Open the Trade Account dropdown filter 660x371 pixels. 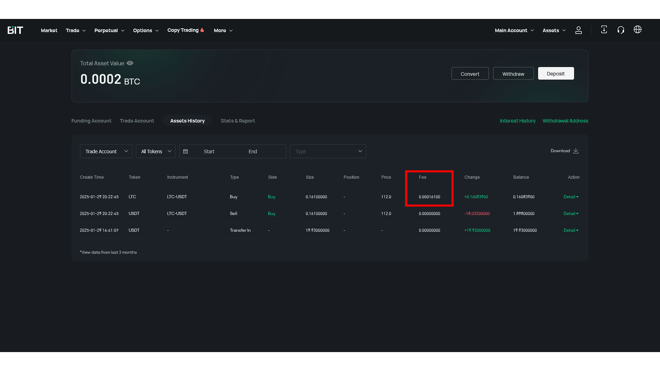pyautogui.click(x=106, y=151)
